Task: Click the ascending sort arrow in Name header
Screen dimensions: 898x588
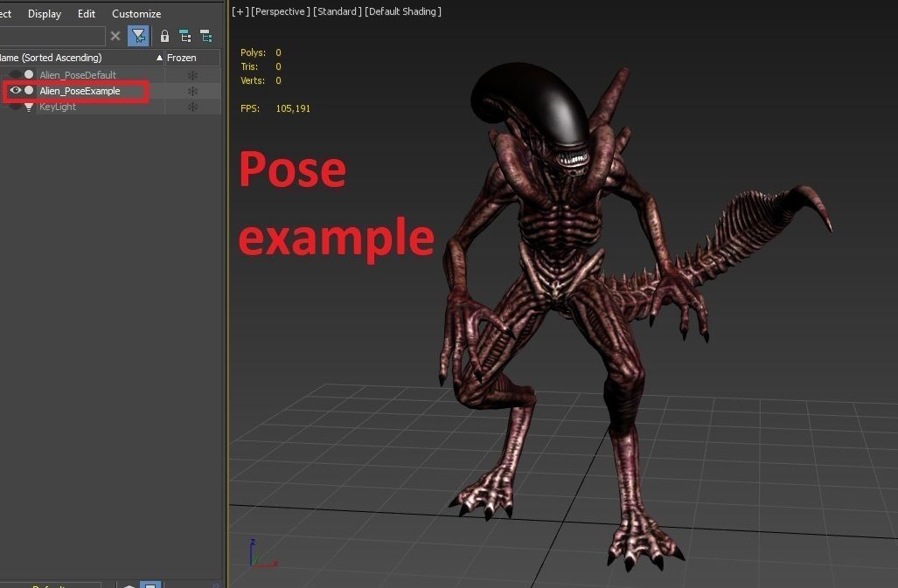Action: tap(159, 58)
